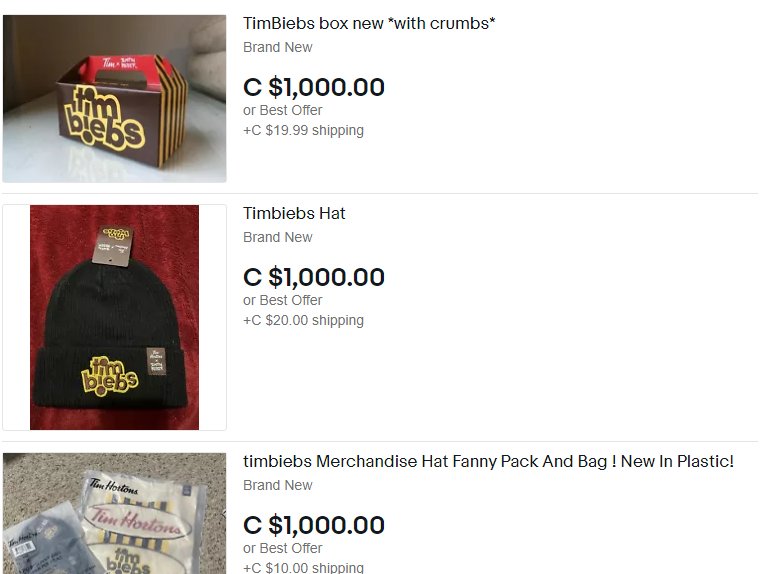This screenshot has height=574, width=771.
Task: Open the TimBiebs box product photo
Action: tap(114, 98)
